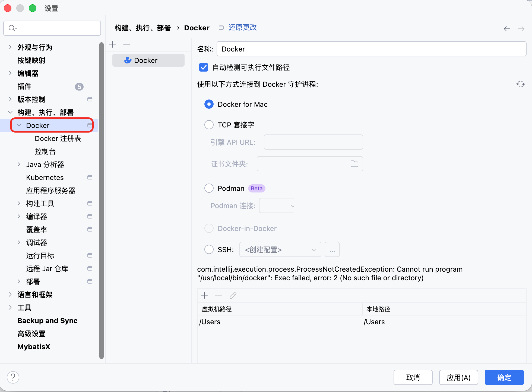532x392 pixels.
Task: Go to Docker 注册表 settings
Action: click(x=58, y=139)
